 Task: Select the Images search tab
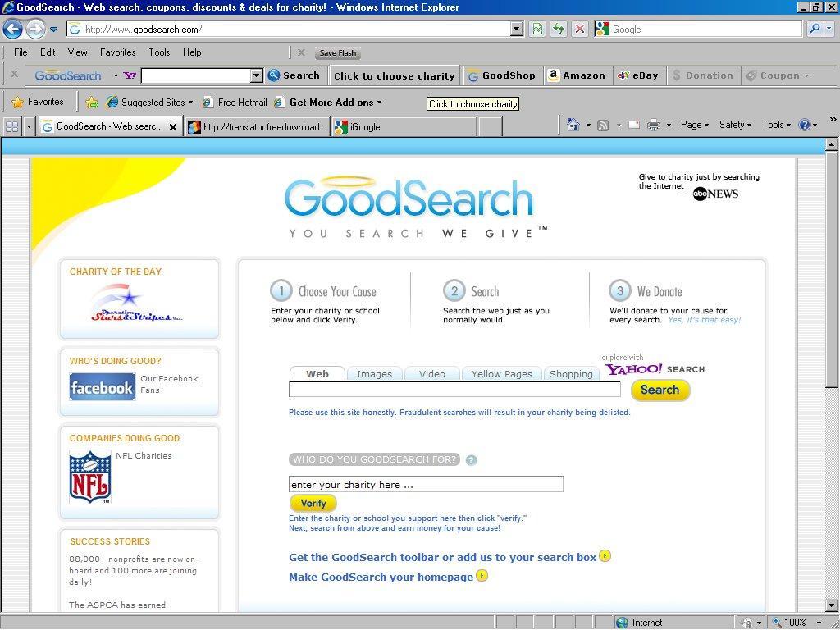(x=374, y=374)
